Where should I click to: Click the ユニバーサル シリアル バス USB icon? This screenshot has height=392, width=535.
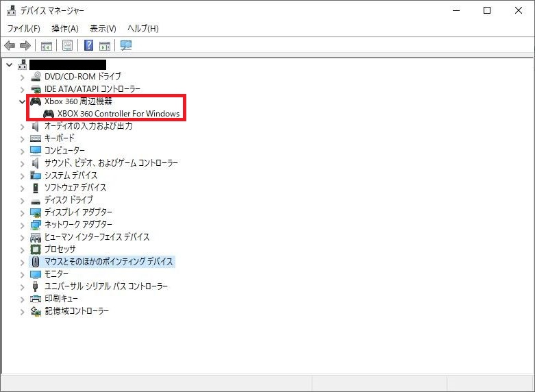35,286
